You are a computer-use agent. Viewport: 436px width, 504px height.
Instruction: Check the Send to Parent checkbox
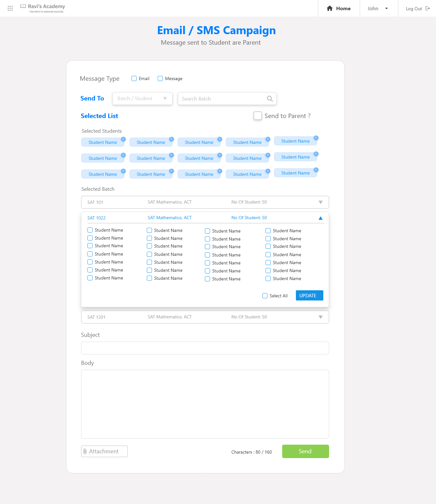point(258,115)
